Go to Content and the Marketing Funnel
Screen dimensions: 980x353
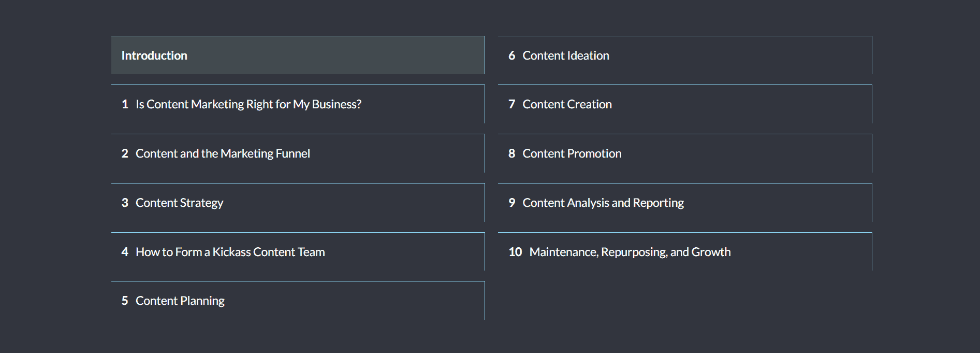click(298, 153)
